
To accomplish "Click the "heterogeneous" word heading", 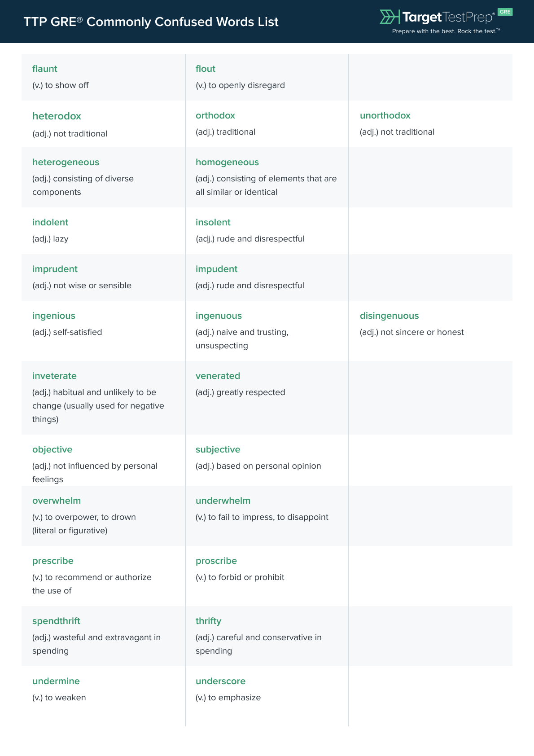I will [66, 162].
